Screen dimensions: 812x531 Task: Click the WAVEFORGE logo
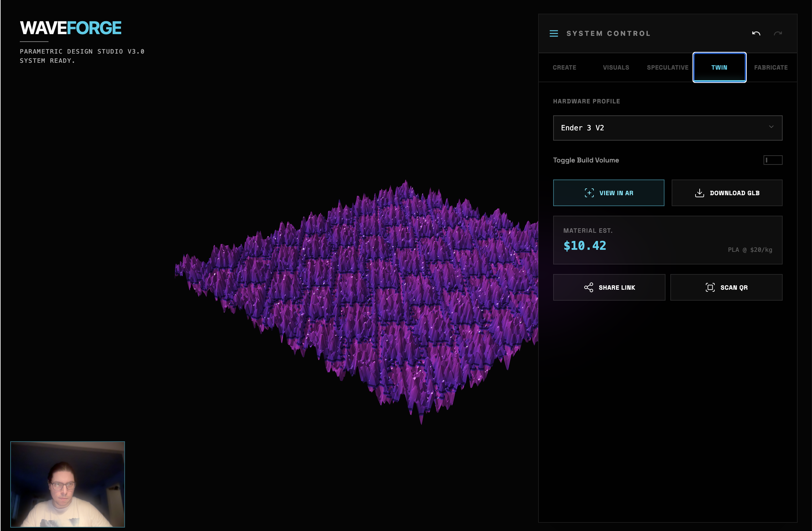coord(71,28)
